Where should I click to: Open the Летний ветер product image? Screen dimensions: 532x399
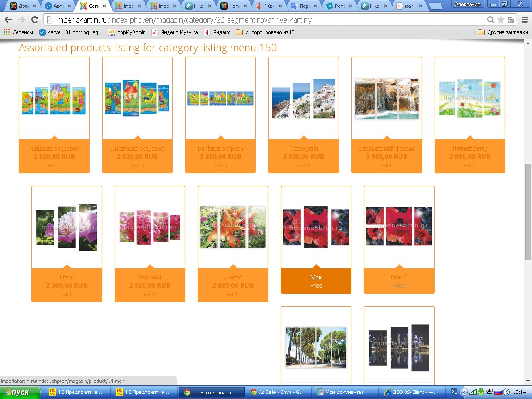click(470, 98)
